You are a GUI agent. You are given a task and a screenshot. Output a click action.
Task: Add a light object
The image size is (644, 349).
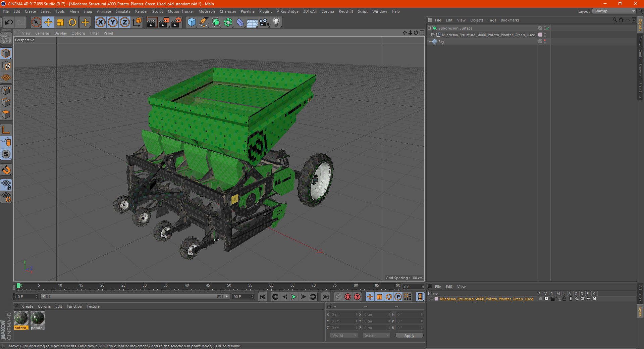276,22
